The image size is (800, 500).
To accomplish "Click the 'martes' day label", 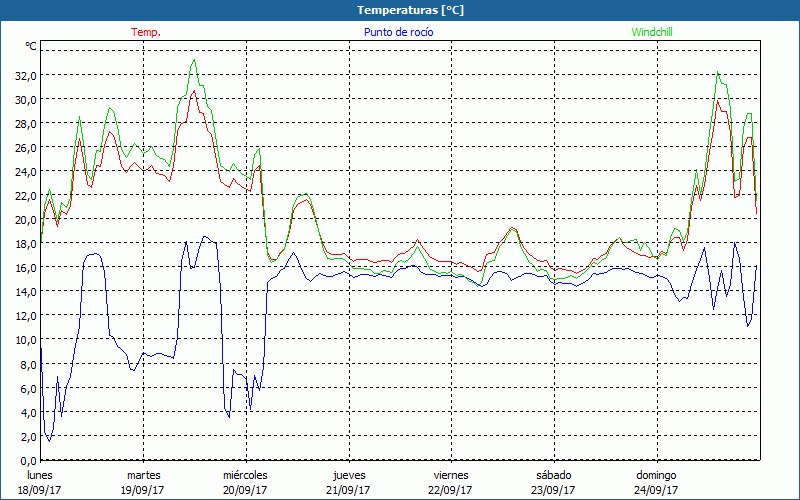I will tap(143, 474).
